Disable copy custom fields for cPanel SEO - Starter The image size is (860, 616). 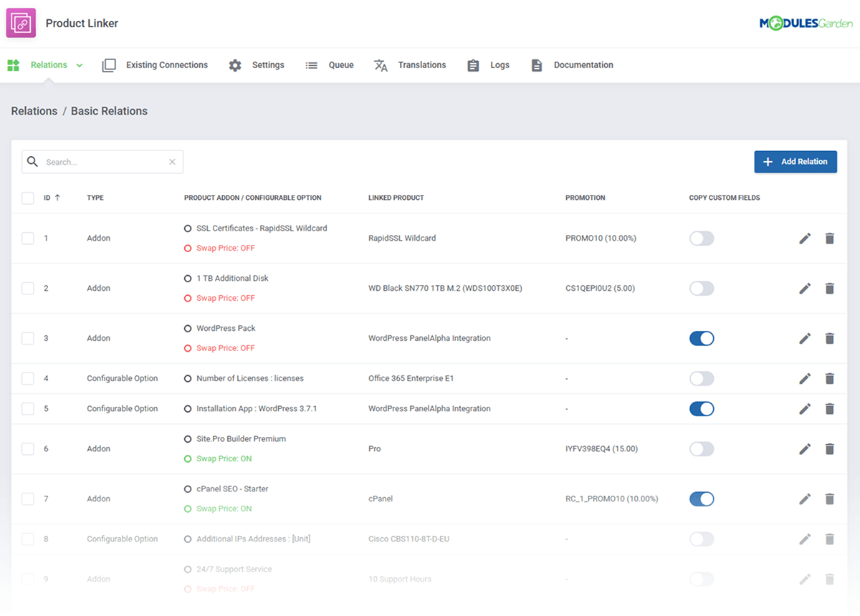[x=702, y=499]
